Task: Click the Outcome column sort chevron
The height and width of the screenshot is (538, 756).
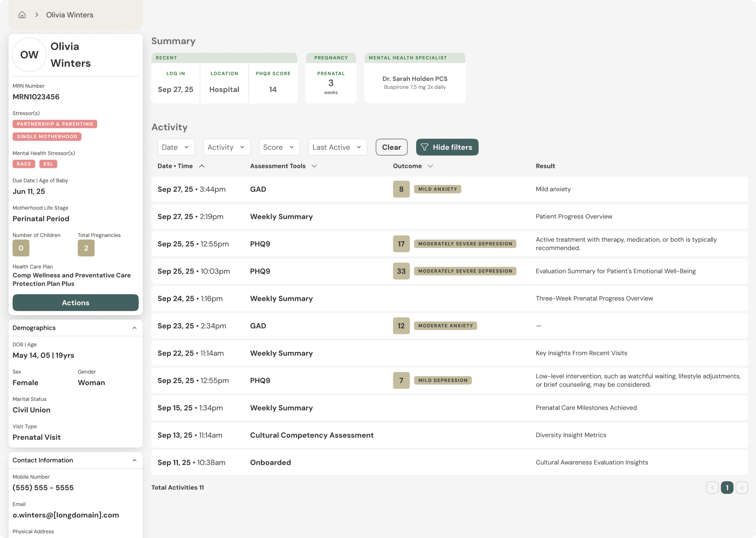Action: [x=430, y=166]
